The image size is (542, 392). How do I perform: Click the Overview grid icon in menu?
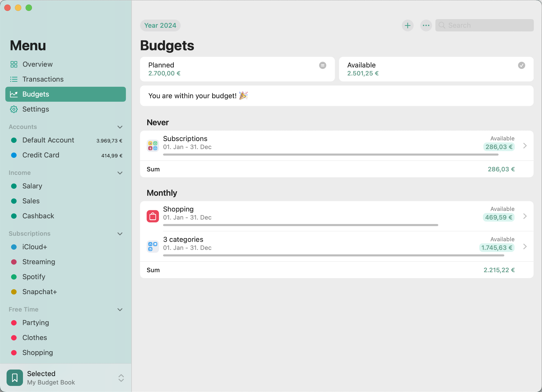click(14, 64)
